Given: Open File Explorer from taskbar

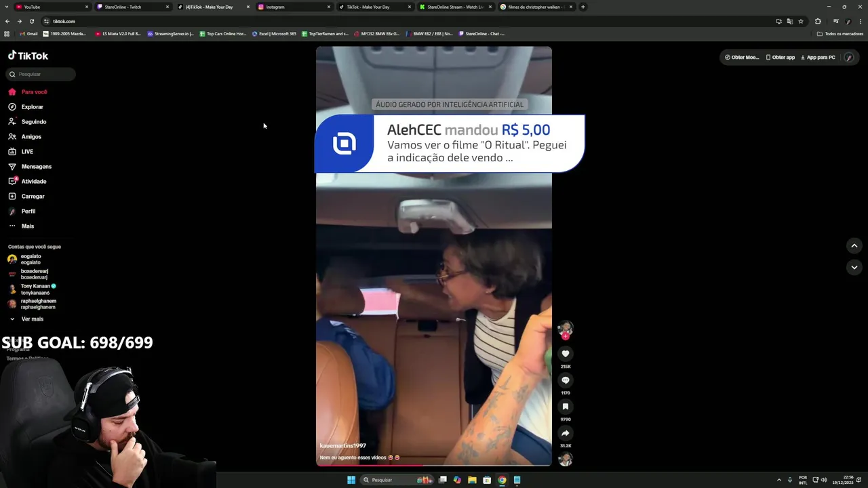Looking at the screenshot, I should point(472,480).
